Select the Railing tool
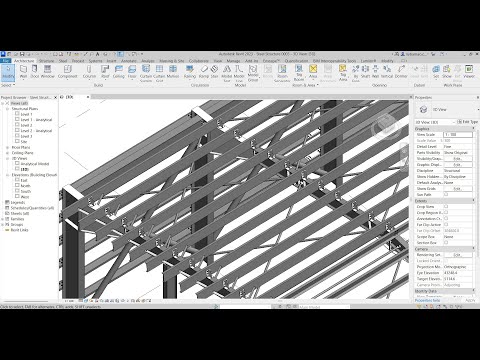The image size is (480, 360). point(190,72)
